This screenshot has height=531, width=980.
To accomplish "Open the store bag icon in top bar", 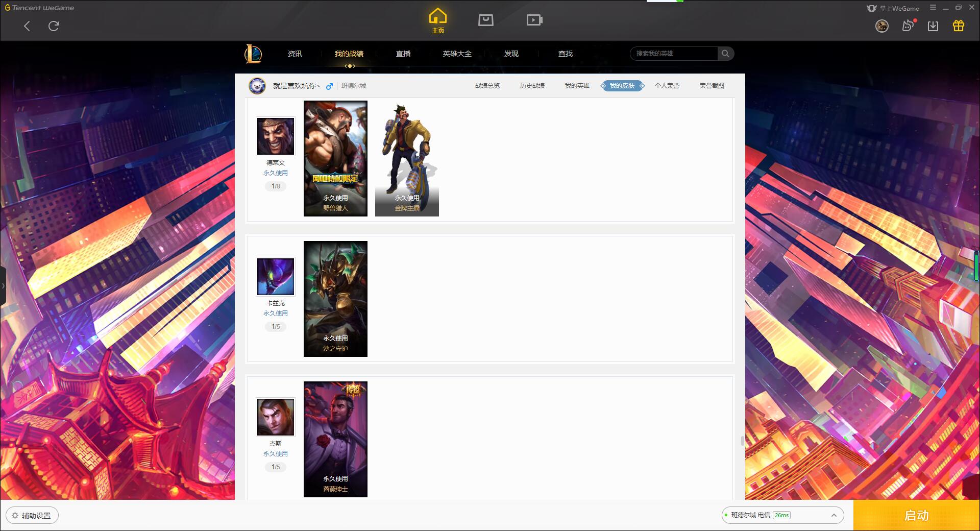I will pyautogui.click(x=486, y=20).
